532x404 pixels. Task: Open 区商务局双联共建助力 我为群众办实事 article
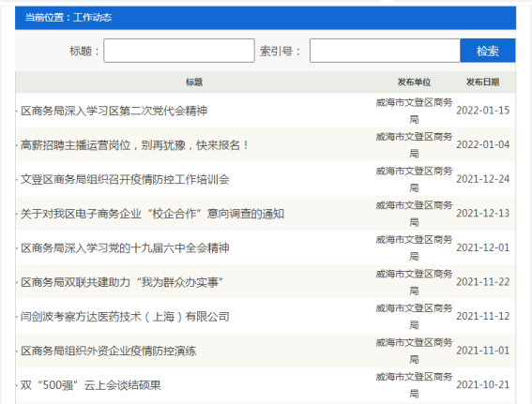(x=121, y=282)
